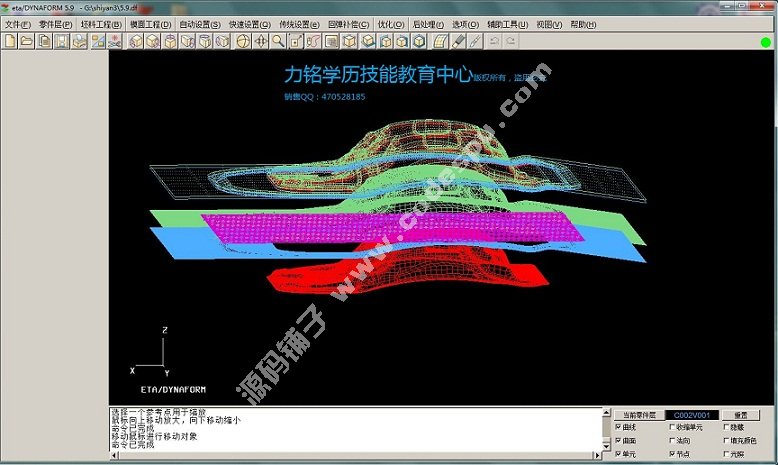Select the free rotation sphere icon
Viewport: 778px width, 465px height.
tap(243, 41)
